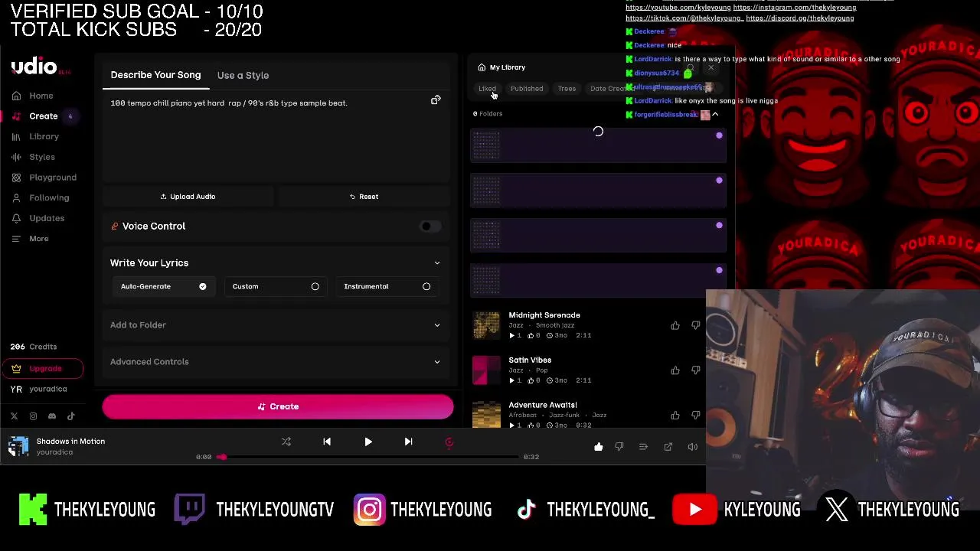Open the Adventure Awaits! song title
The height and width of the screenshot is (551, 980).
tap(543, 405)
